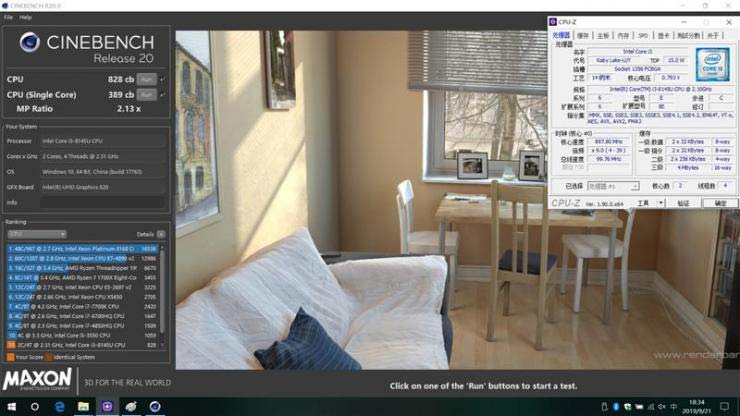Run the CPU Single Core test
Viewport: 740px width, 416px height.
pos(147,95)
